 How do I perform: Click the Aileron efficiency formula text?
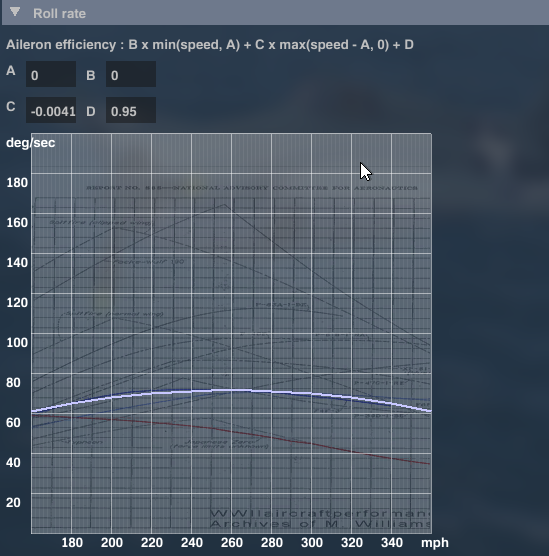(210, 45)
